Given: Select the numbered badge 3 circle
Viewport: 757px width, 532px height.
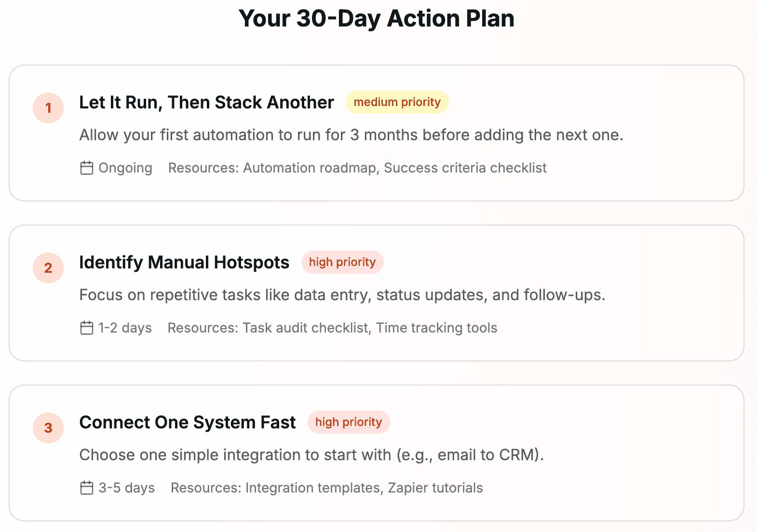Looking at the screenshot, I should (48, 428).
